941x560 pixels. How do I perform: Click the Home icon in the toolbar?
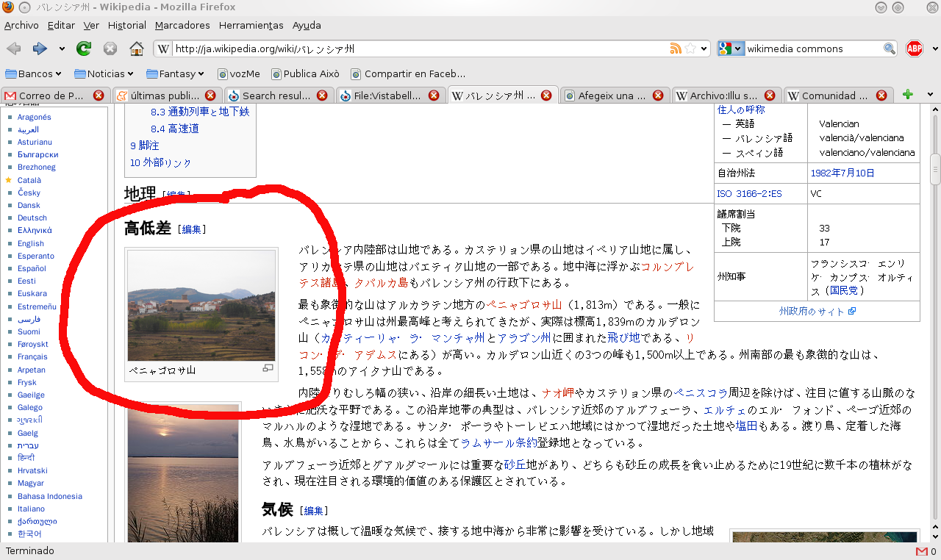(x=136, y=49)
